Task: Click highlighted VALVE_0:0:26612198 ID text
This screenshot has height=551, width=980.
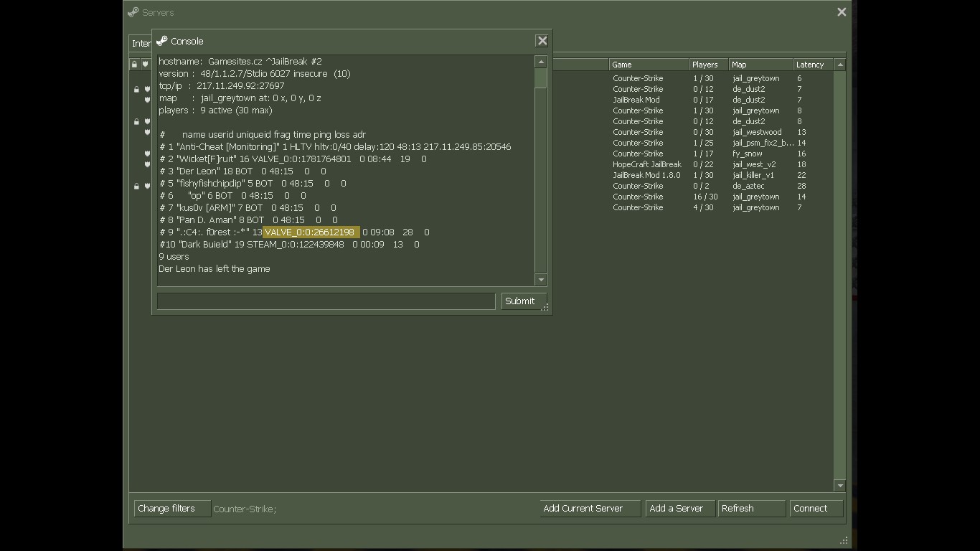Action: pos(311,232)
